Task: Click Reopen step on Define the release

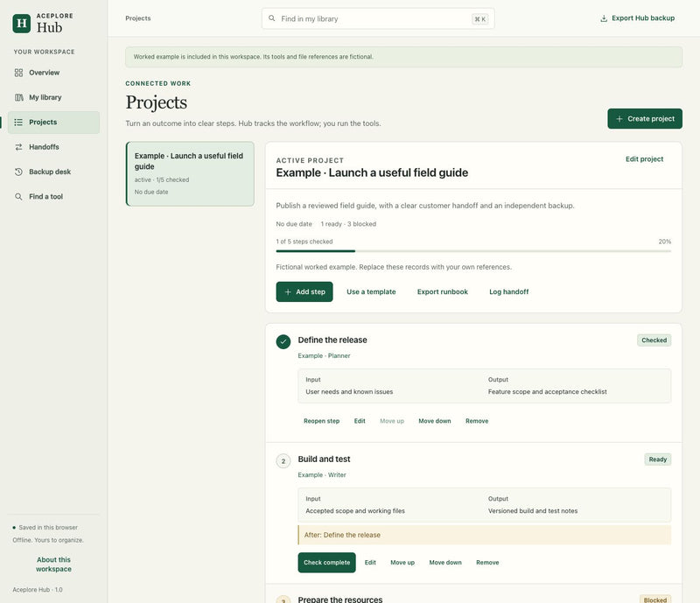Action: pos(321,421)
